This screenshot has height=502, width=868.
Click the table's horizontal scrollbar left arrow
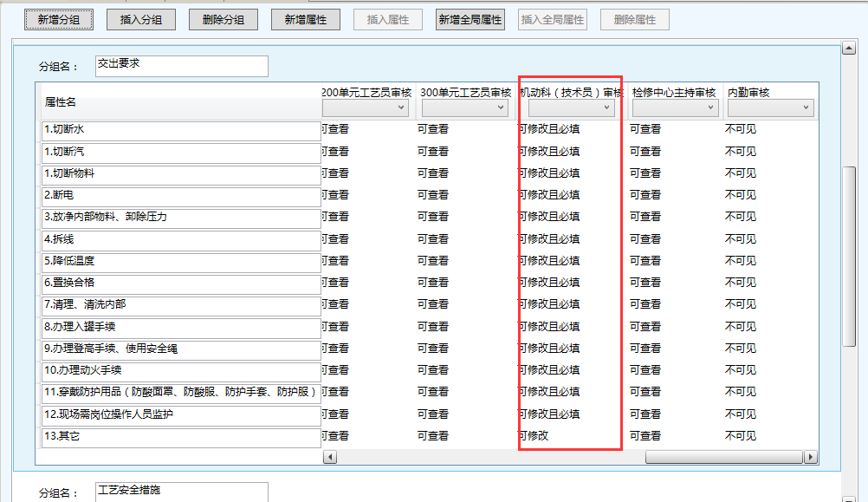(329, 457)
